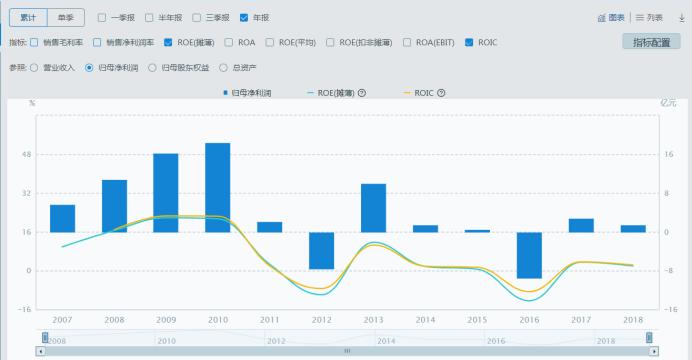Select 归母股东权益 reference radio

pos(152,68)
